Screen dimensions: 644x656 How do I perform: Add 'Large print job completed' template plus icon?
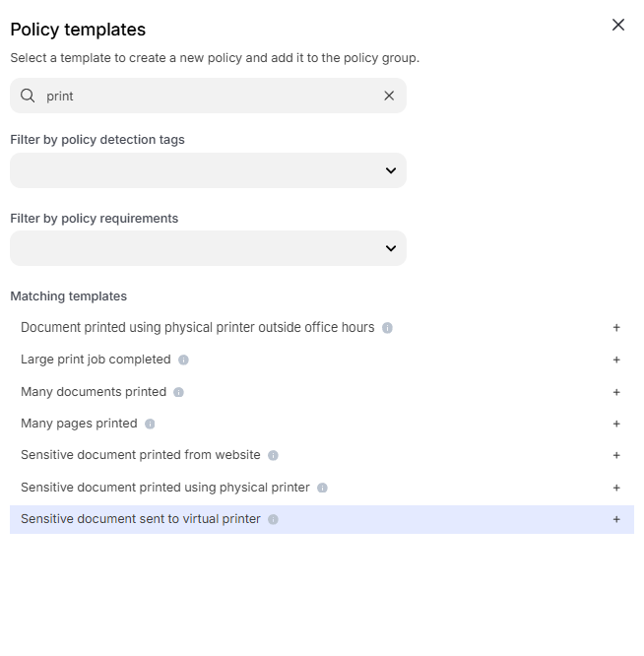tap(616, 360)
